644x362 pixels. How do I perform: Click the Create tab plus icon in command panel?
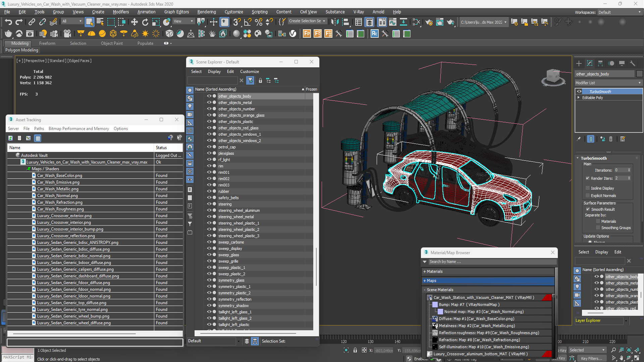pyautogui.click(x=579, y=63)
